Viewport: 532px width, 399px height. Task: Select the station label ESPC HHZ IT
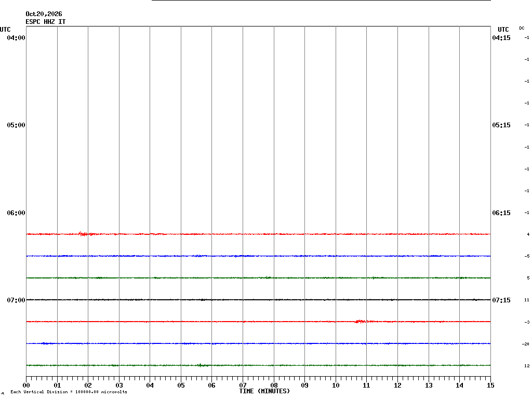[x=46, y=22]
